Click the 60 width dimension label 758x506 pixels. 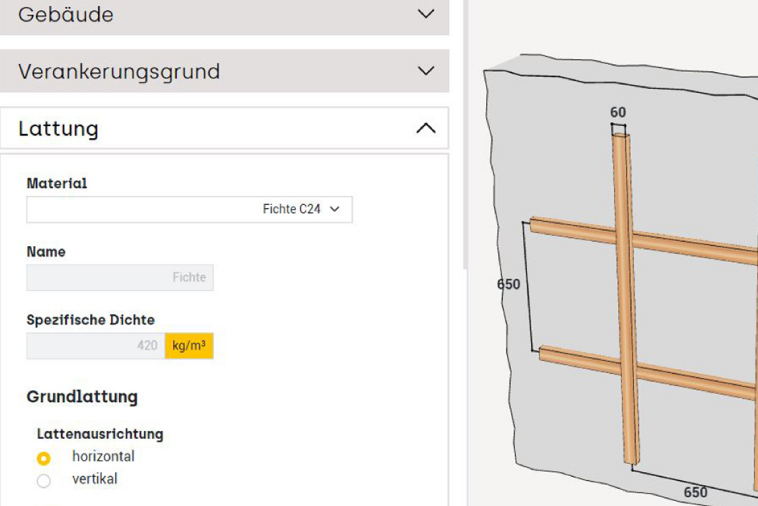click(618, 113)
